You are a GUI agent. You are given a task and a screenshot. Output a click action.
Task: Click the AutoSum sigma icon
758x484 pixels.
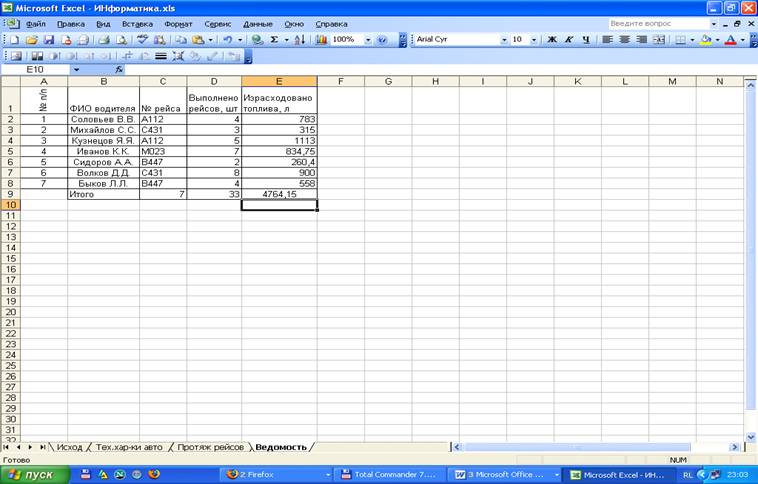[273, 40]
